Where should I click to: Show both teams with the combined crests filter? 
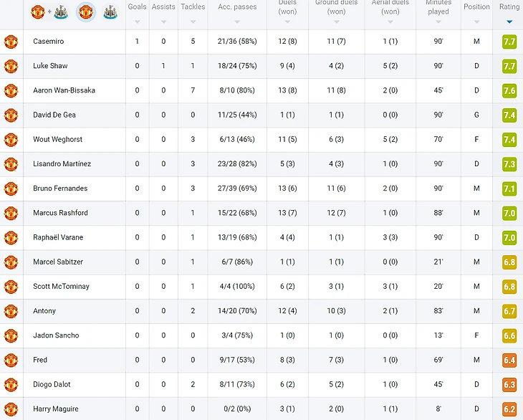pos(49,11)
